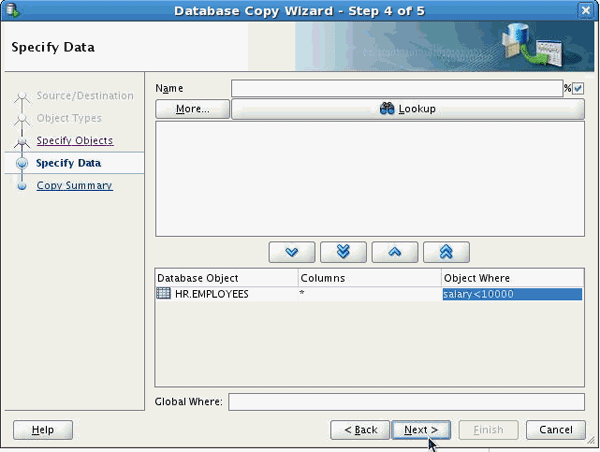Viewport: 600px width, 452px height.
Task: Close the wizard with the X button
Action: pos(586,10)
